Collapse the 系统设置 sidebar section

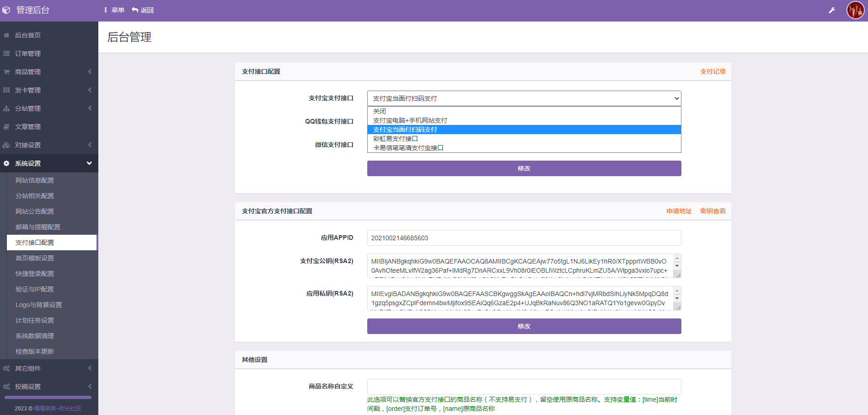tap(89, 163)
